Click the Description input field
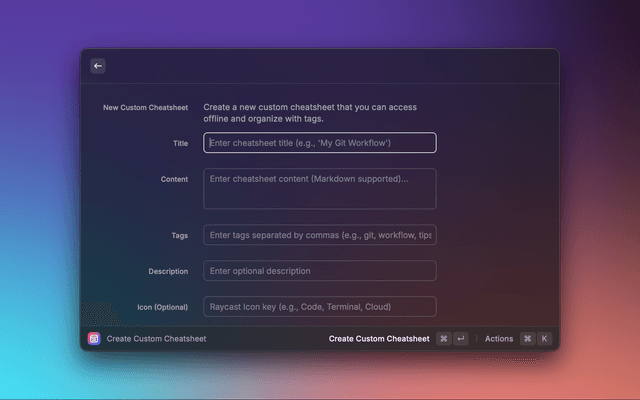 pyautogui.click(x=319, y=271)
